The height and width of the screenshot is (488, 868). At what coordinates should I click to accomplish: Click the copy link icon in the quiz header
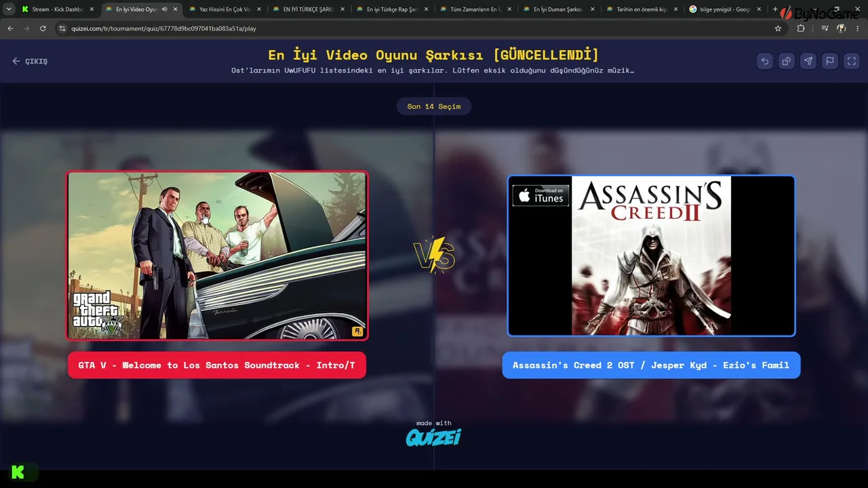(x=787, y=61)
